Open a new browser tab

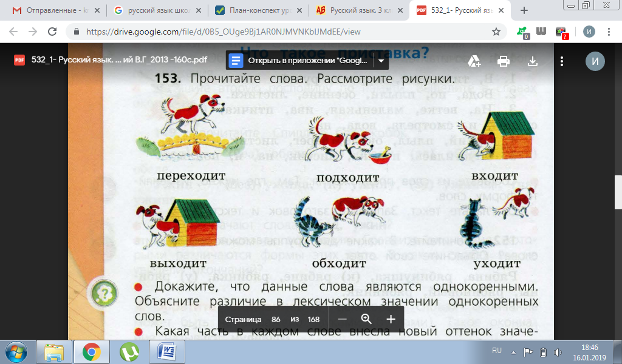pos(524,11)
